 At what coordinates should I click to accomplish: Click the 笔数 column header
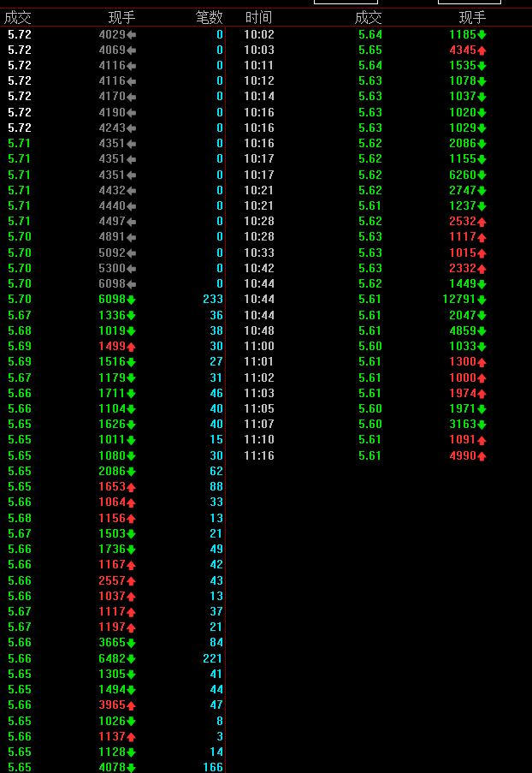(210, 18)
